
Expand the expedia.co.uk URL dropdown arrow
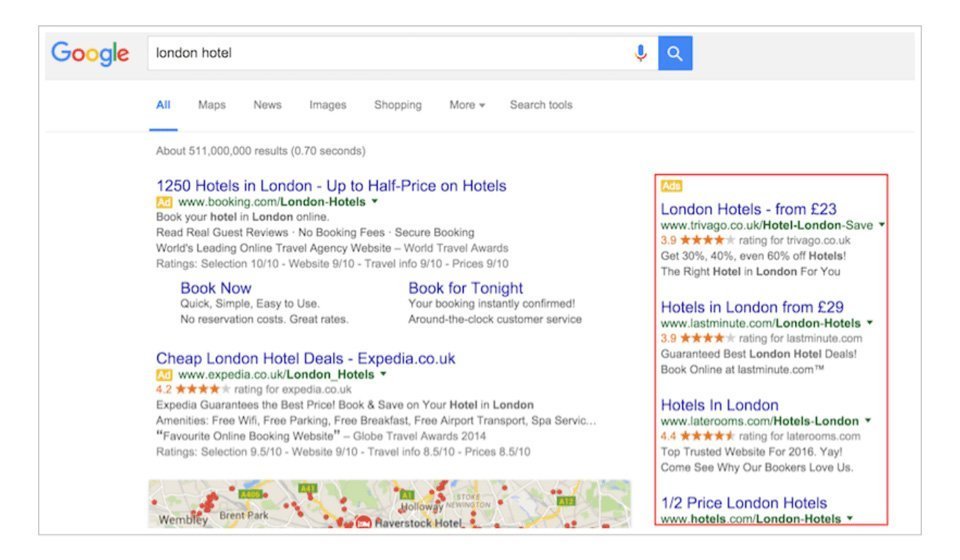(383, 374)
